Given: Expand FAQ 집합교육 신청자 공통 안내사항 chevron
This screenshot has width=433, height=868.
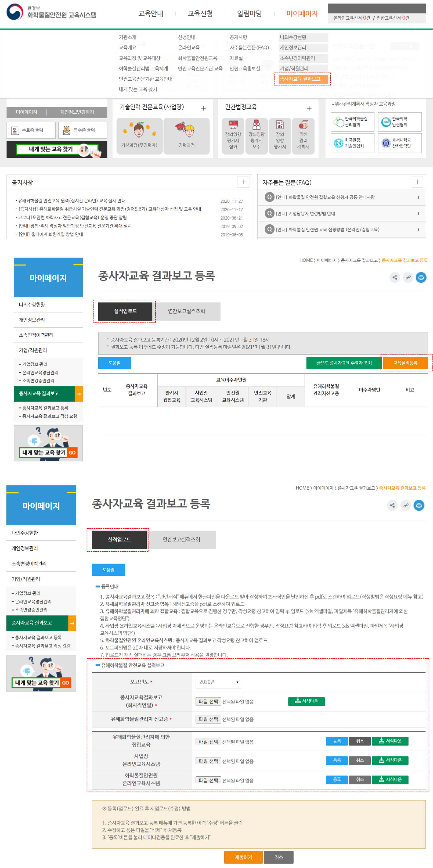Looking at the screenshot, I should [x=418, y=198].
